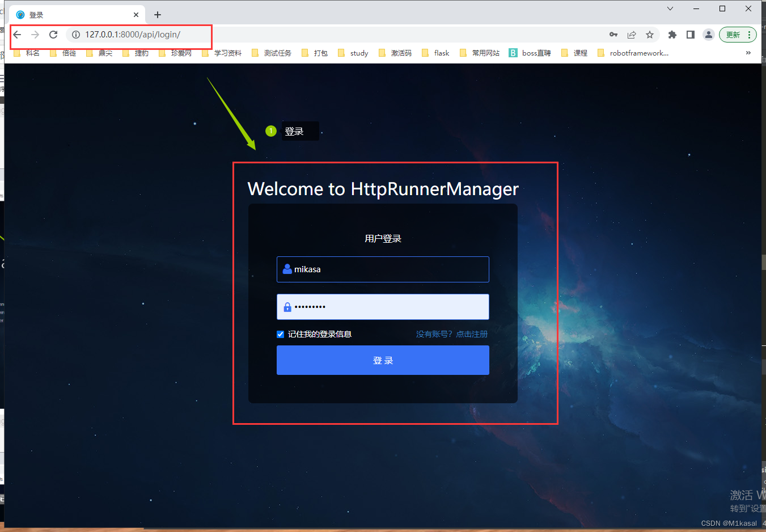Reload the login page
This screenshot has height=532, width=766.
tap(53, 35)
